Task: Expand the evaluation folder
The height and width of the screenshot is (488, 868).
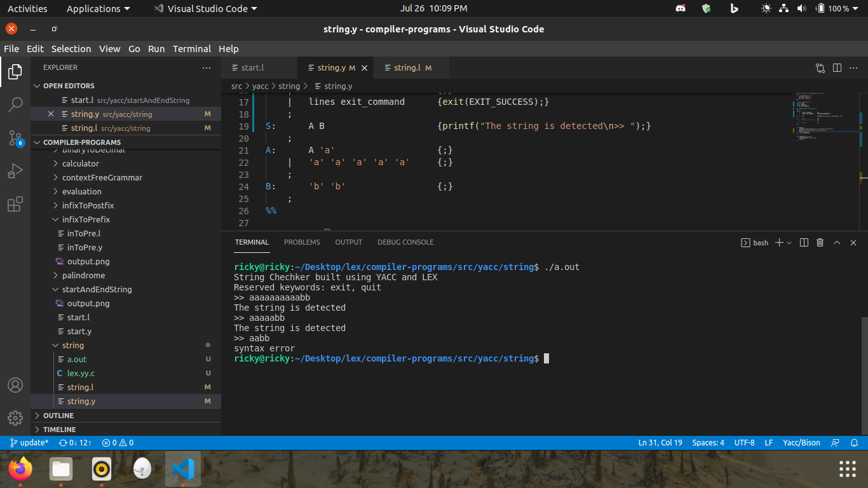Action: click(x=126, y=192)
